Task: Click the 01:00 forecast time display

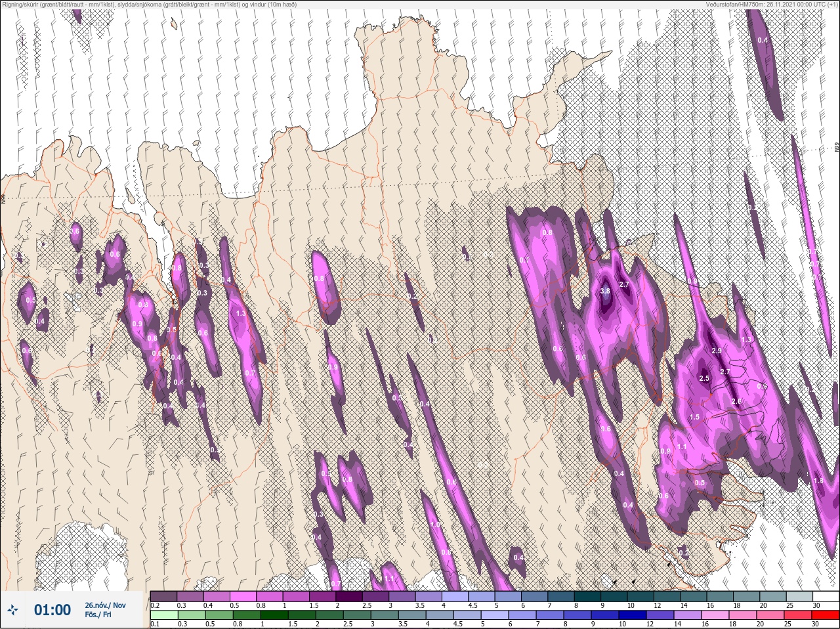Action: click(52, 611)
